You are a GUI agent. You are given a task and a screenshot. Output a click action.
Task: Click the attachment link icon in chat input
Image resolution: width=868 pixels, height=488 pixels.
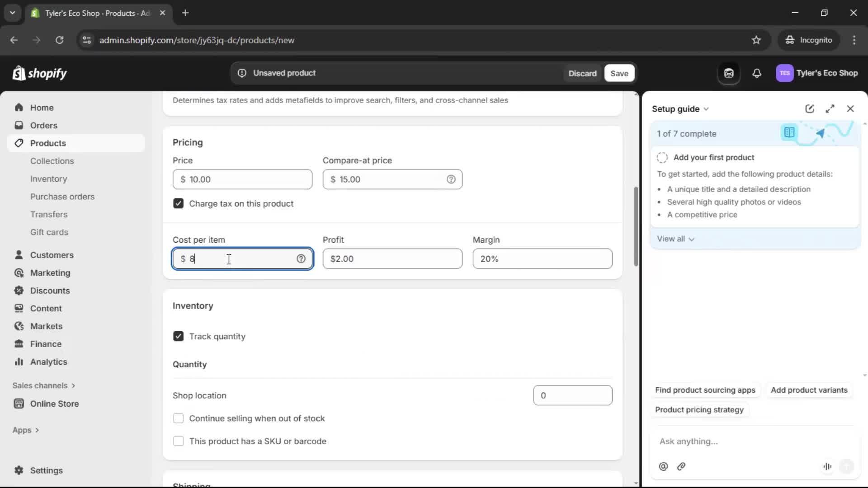tap(682, 466)
